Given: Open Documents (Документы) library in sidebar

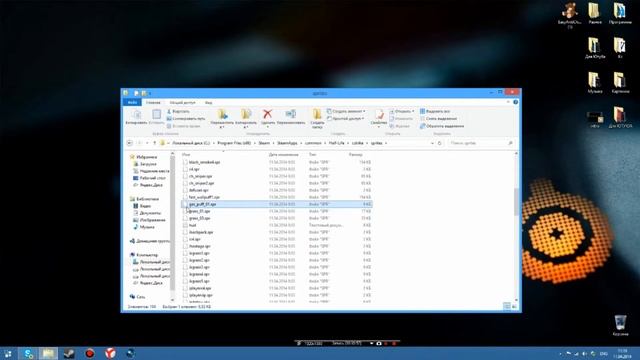Looking at the screenshot, I should click(x=147, y=213).
